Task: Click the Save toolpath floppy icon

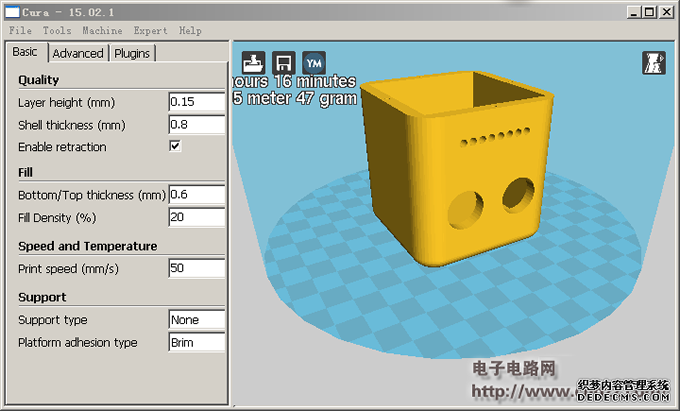Action: tap(284, 63)
